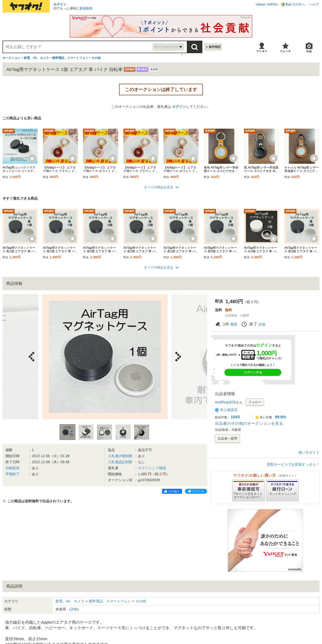Show the next product image arrow

click(178, 356)
